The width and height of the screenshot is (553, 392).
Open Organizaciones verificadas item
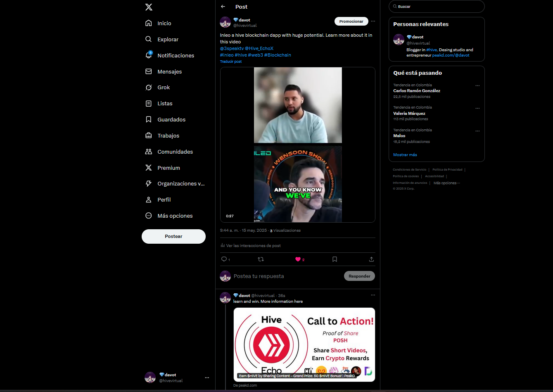pos(175,183)
